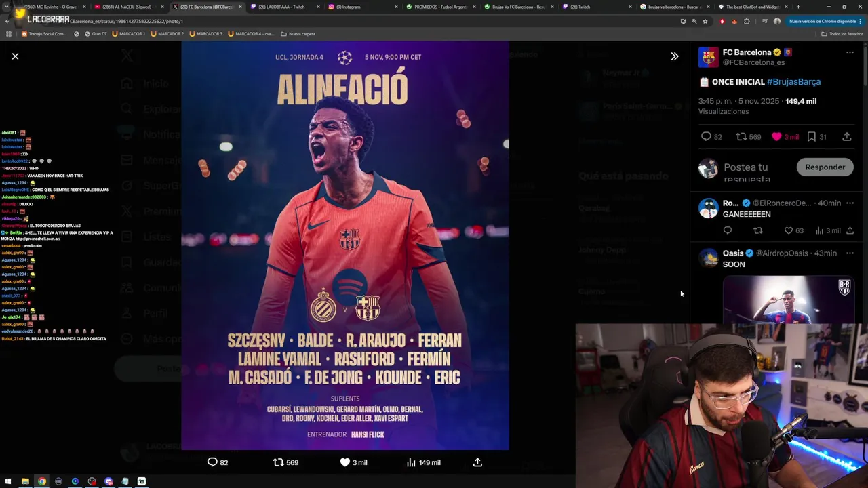This screenshot has height=488, width=868.
Task: Click the zoom magnifier icon in address bar
Action: point(694,21)
